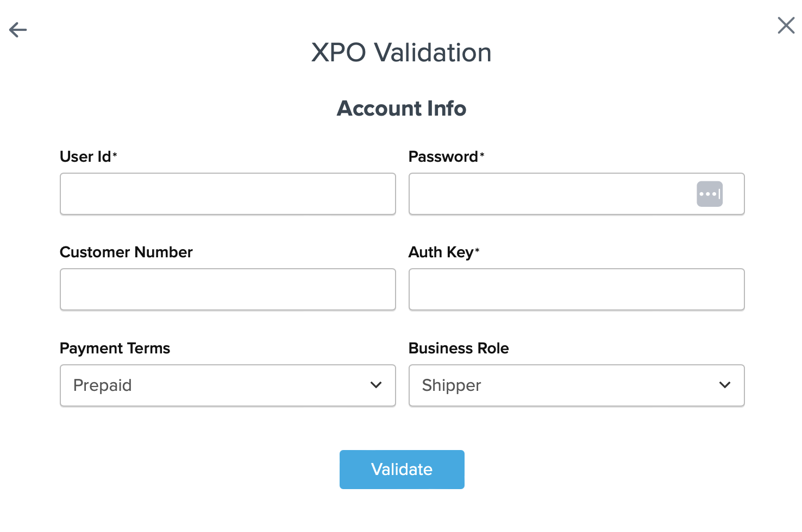The image size is (802, 532).
Task: Click the Customer Number label text
Action: (126, 252)
